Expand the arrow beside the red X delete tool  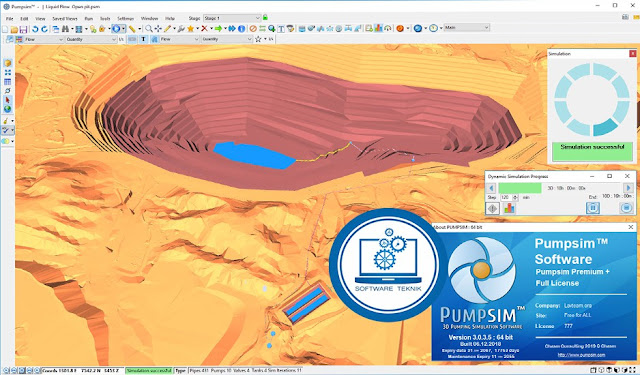211,29
